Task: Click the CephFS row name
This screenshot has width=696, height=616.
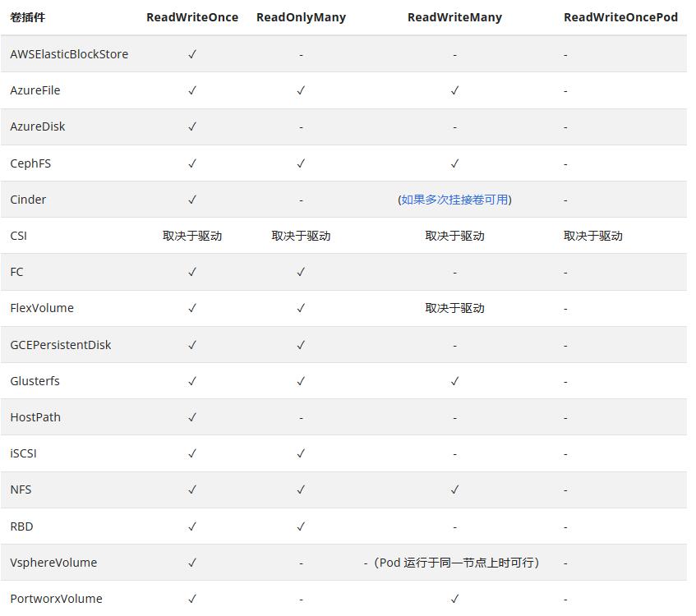Action: click(x=30, y=163)
